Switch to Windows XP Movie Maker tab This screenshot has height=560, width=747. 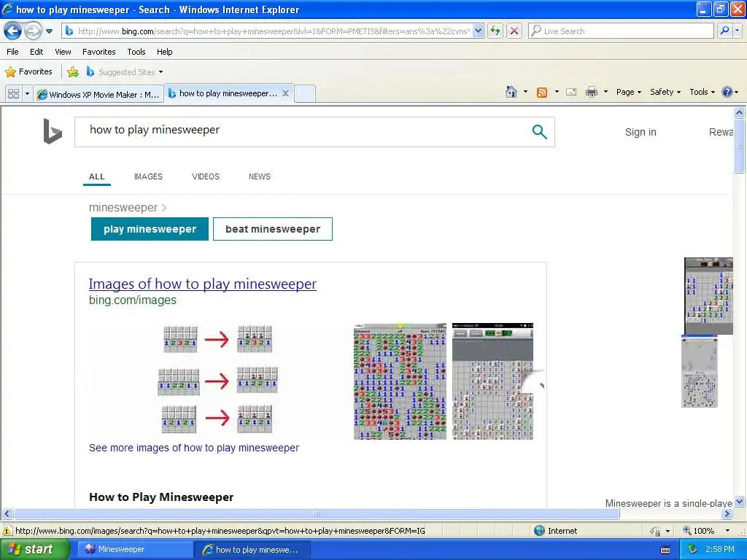click(98, 94)
